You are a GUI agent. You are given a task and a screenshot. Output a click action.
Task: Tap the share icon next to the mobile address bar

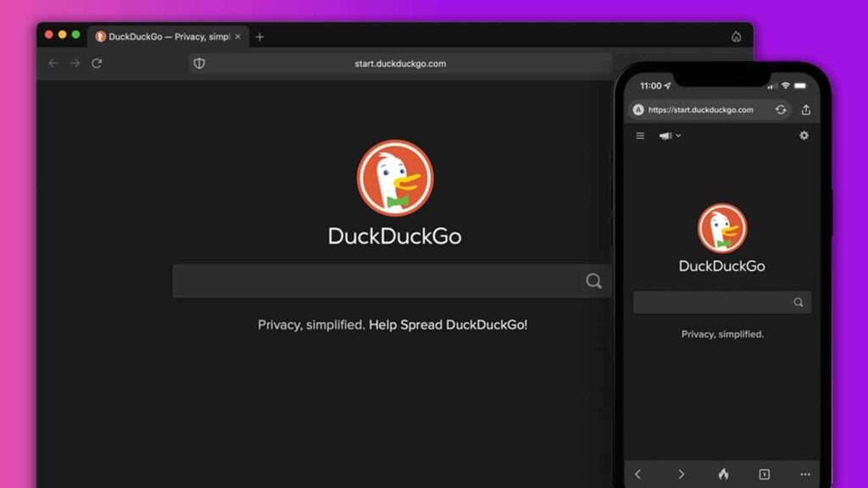tap(807, 109)
